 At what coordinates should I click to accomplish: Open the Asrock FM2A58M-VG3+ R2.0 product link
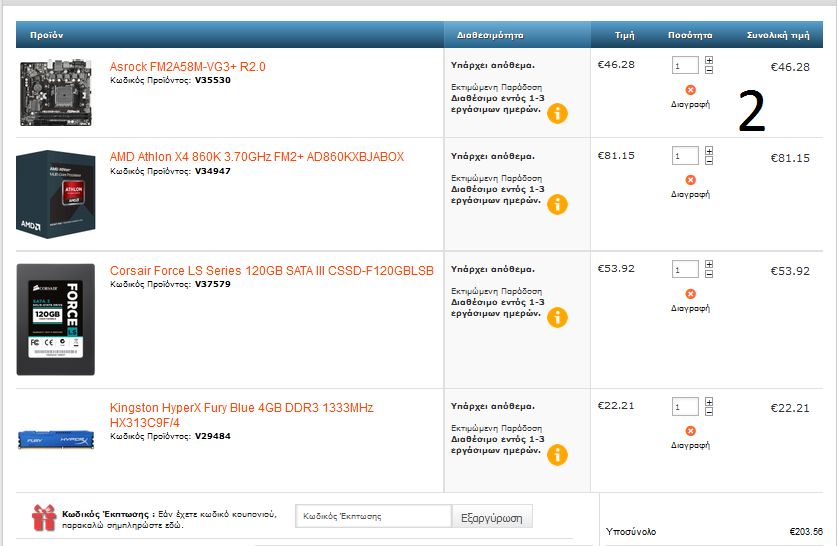(187, 67)
